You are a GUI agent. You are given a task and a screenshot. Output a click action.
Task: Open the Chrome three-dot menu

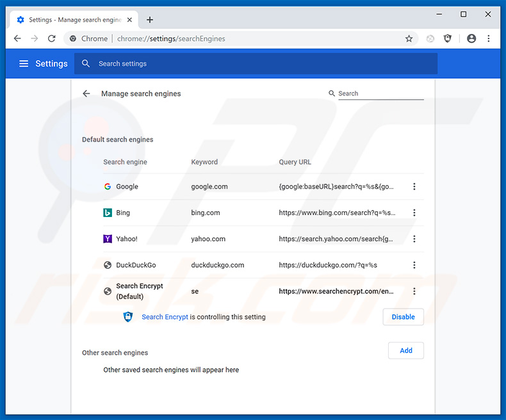point(489,38)
